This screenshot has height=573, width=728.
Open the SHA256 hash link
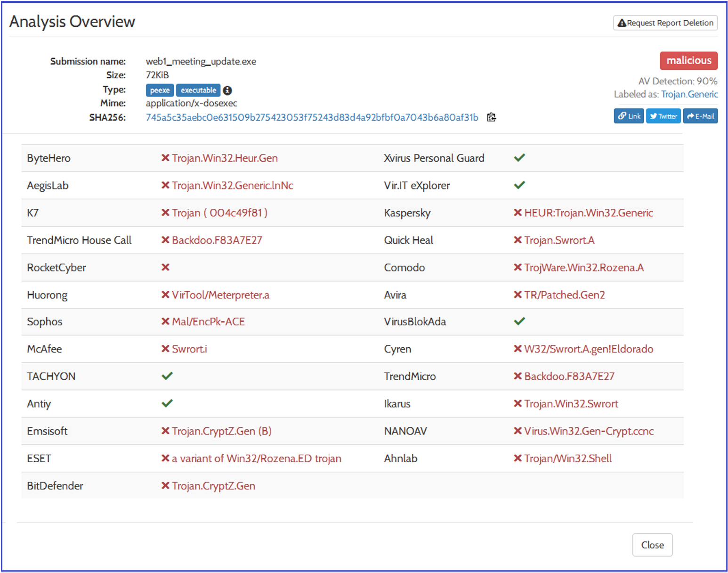pos(312,117)
